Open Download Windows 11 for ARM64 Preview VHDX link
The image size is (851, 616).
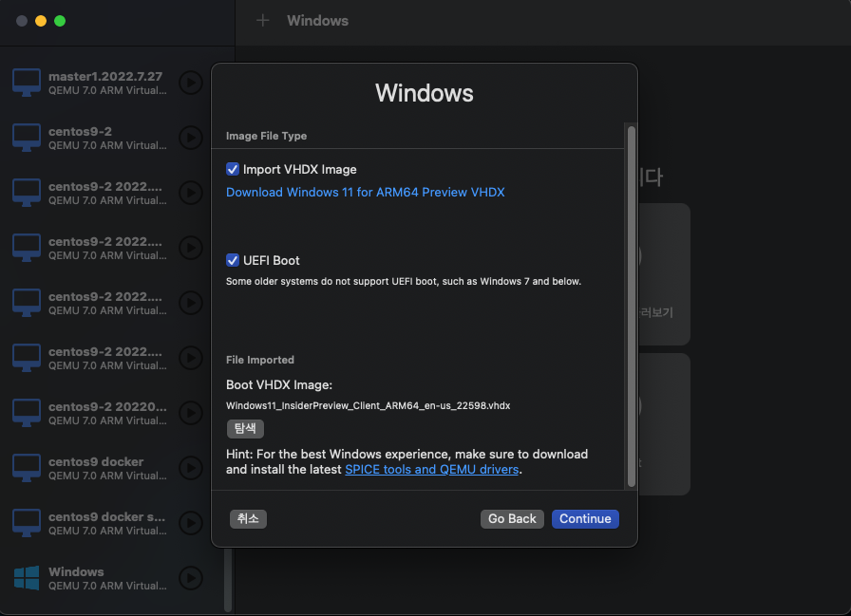click(x=366, y=192)
